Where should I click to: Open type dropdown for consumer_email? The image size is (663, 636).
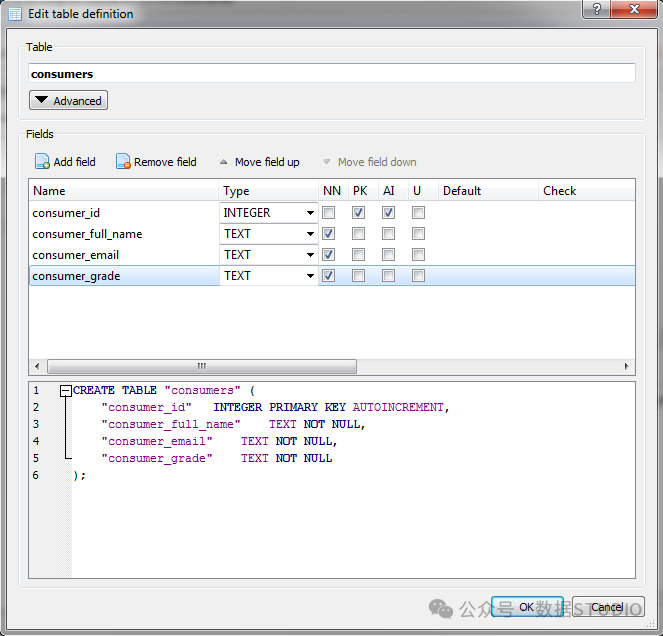point(310,255)
